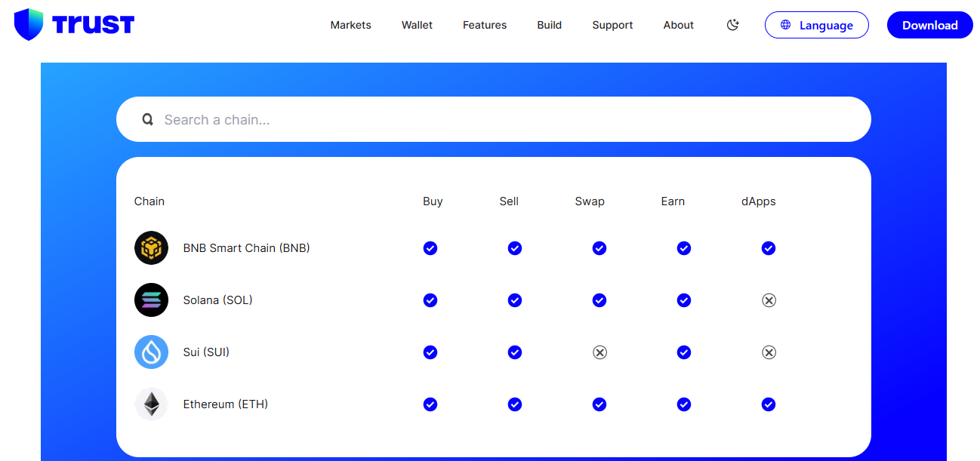Click Solana Earn checkmark
The width and height of the screenshot is (980, 461).
(x=684, y=300)
